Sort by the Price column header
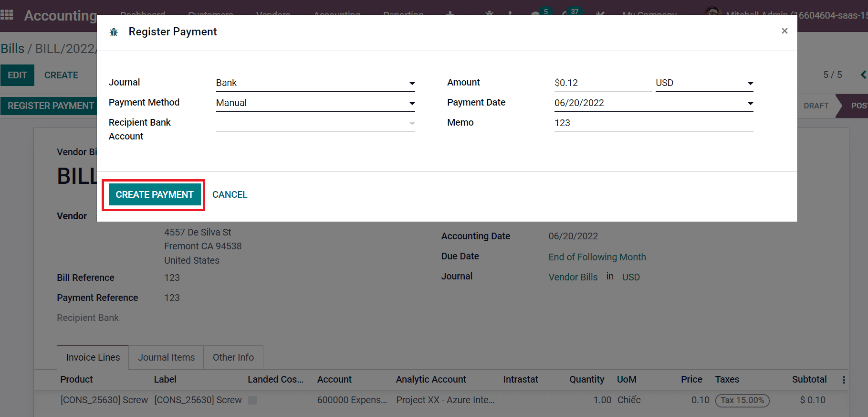The height and width of the screenshot is (417, 868). [691, 379]
